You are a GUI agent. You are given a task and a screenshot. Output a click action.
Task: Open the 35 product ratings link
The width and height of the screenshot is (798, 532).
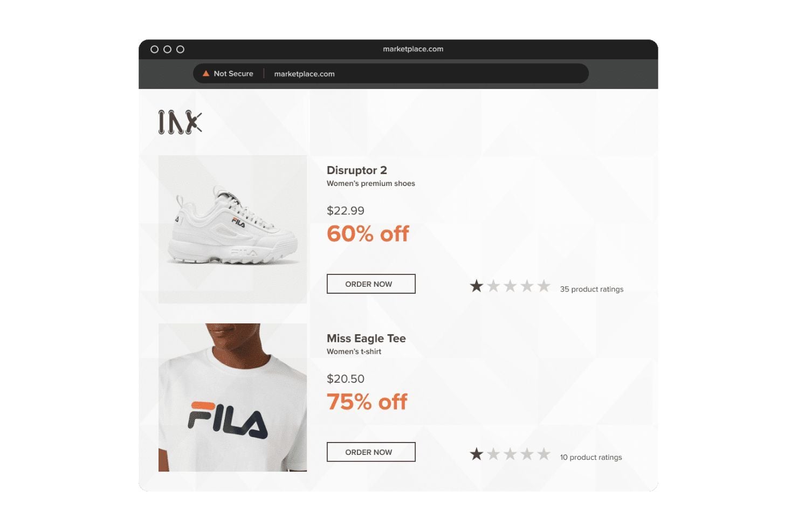(x=591, y=289)
